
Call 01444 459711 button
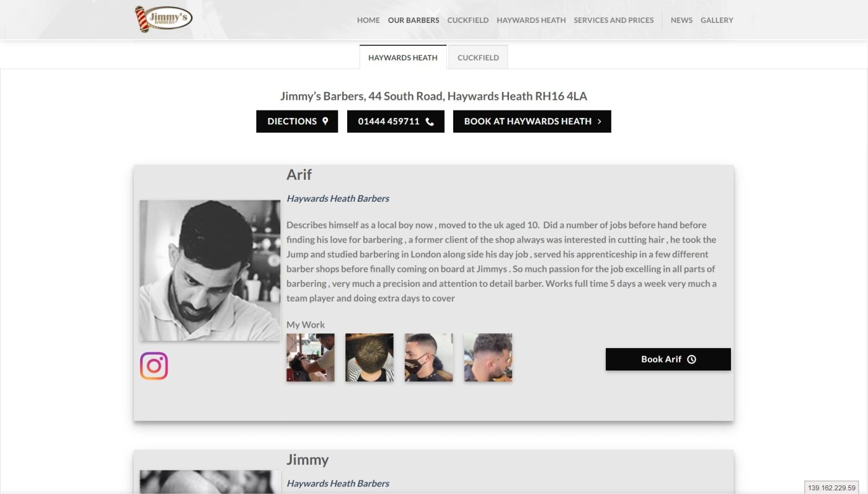396,122
